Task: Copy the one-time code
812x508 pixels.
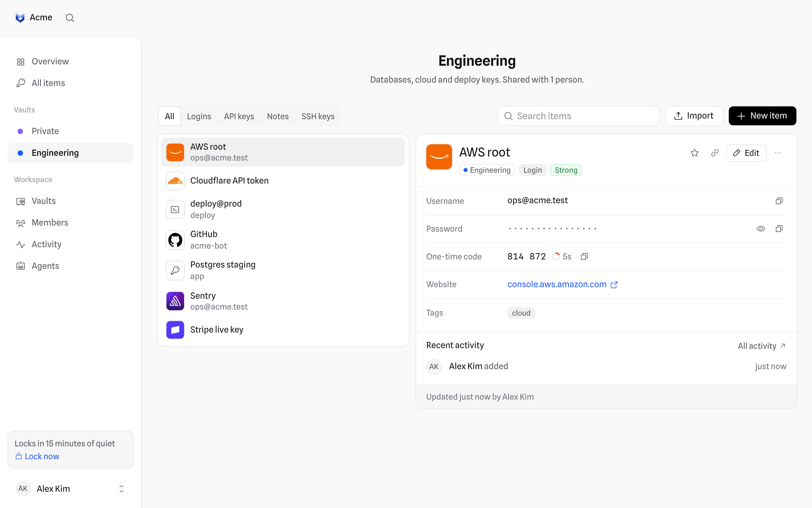Action: pos(584,256)
